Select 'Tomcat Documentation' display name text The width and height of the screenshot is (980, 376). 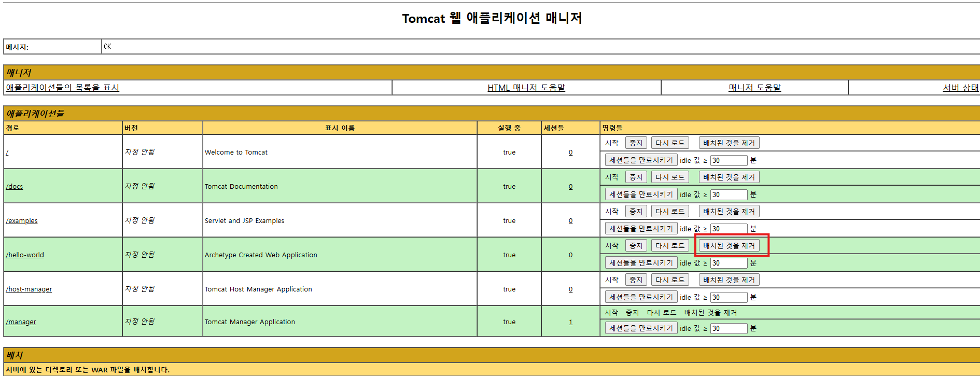pyautogui.click(x=241, y=187)
